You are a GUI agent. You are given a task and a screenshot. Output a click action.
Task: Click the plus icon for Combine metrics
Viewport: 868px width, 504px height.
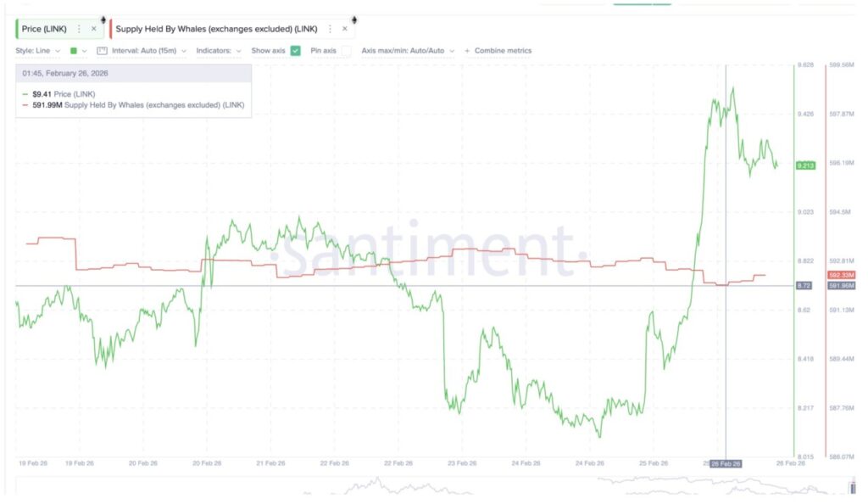point(467,51)
